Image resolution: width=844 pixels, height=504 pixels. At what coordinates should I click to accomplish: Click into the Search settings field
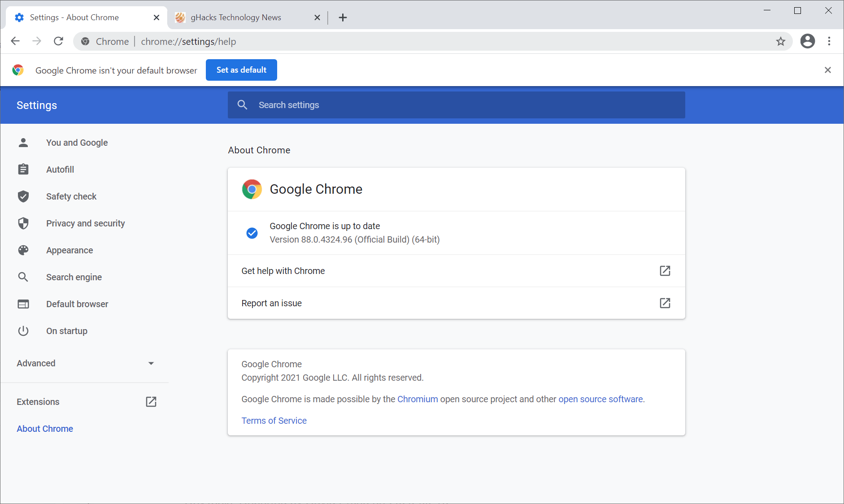point(457,105)
